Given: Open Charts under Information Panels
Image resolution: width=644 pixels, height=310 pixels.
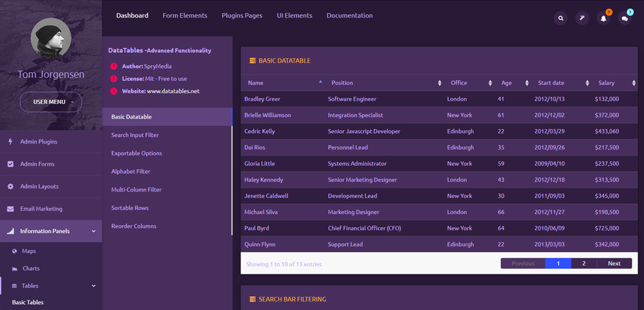Looking at the screenshot, I should 32,269.
